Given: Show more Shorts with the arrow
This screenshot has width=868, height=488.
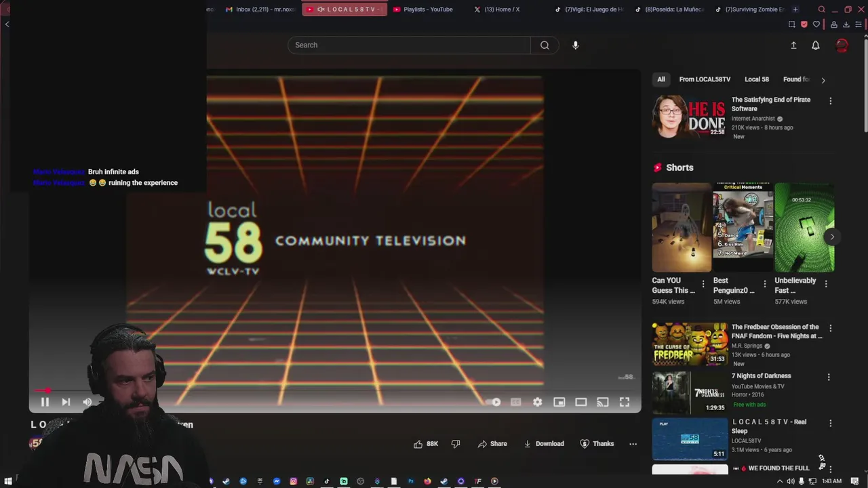Looking at the screenshot, I should 832,237.
